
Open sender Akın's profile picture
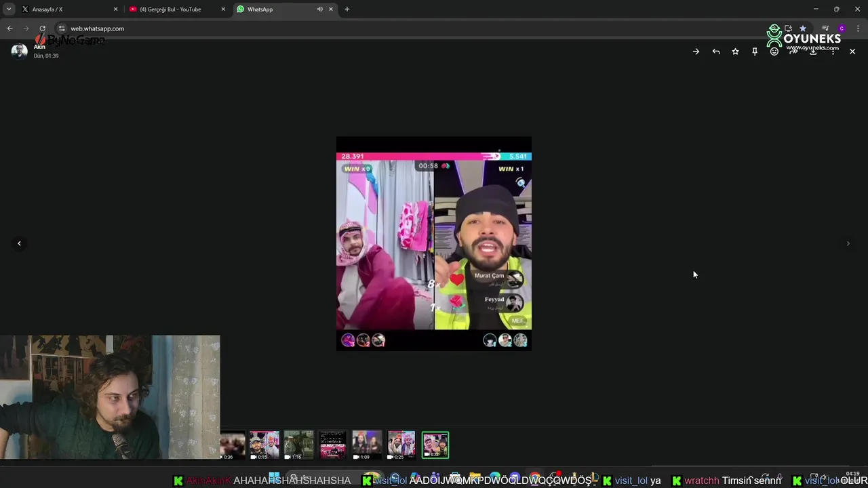coord(19,51)
